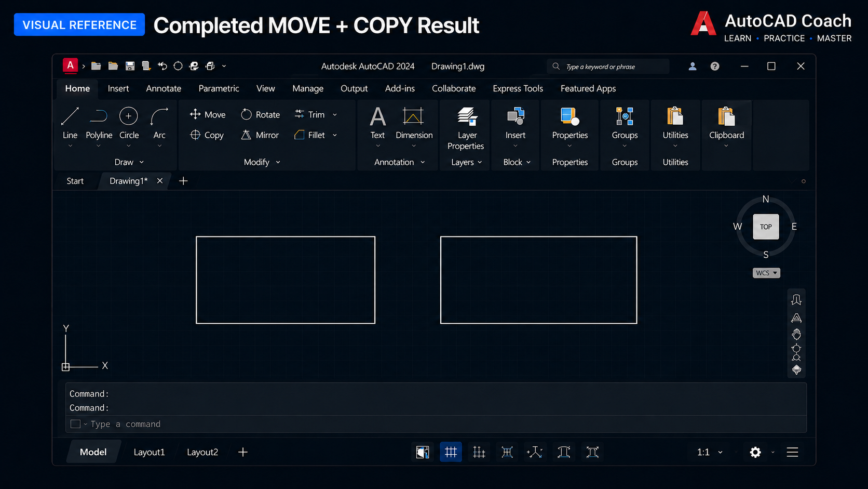Click the AutoCAD application menu logo

(70, 65)
